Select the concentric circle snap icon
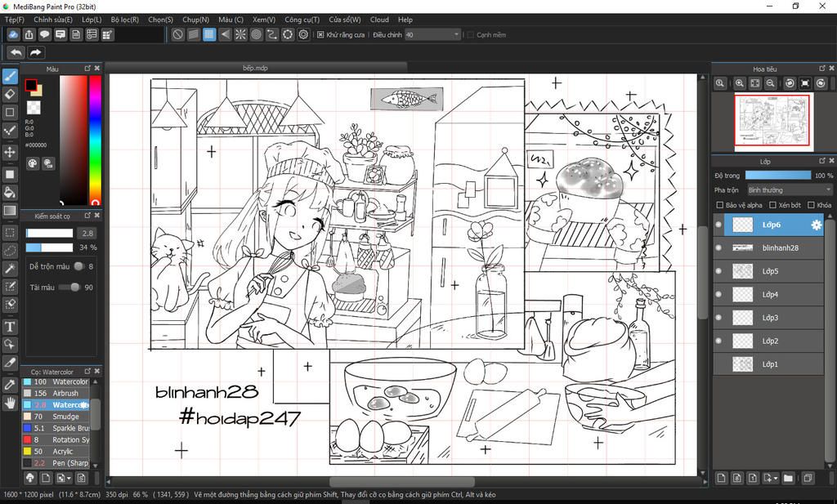This screenshot has height=504, width=837. click(x=256, y=34)
